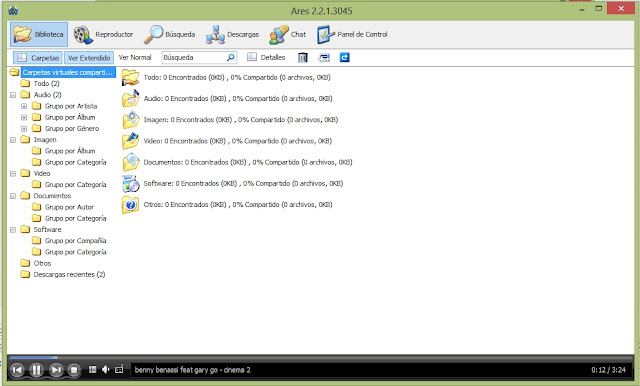
Task: Open the Chat tab
Action: click(x=288, y=34)
